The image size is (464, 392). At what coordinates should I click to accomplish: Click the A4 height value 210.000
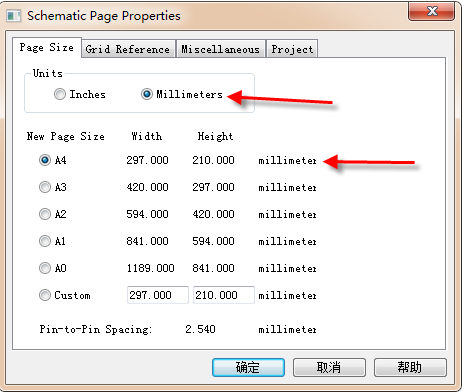point(213,160)
